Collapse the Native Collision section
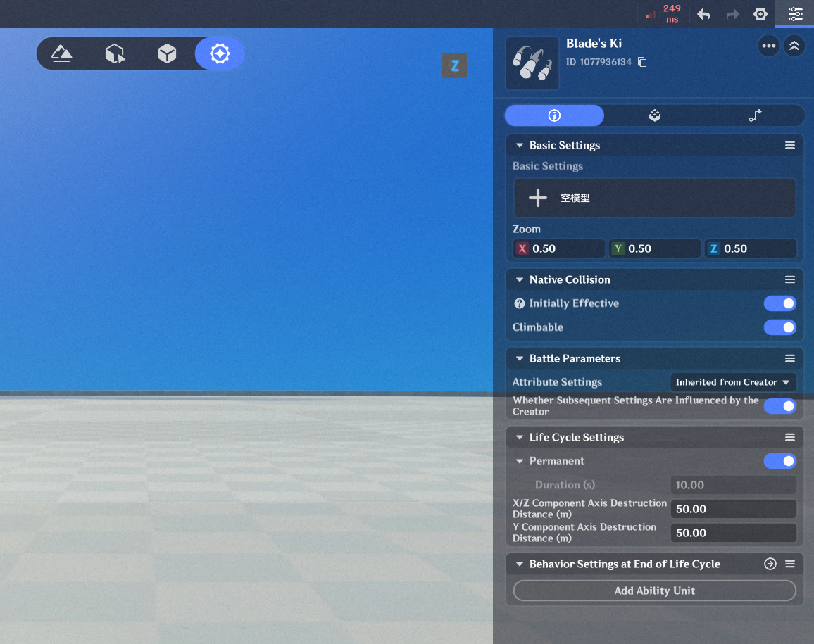This screenshot has width=814, height=644. click(519, 279)
